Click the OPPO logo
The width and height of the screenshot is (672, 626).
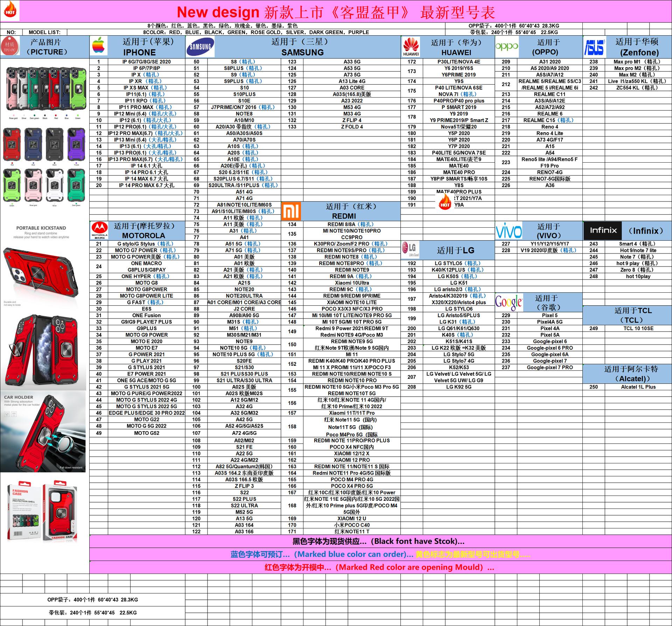click(506, 47)
